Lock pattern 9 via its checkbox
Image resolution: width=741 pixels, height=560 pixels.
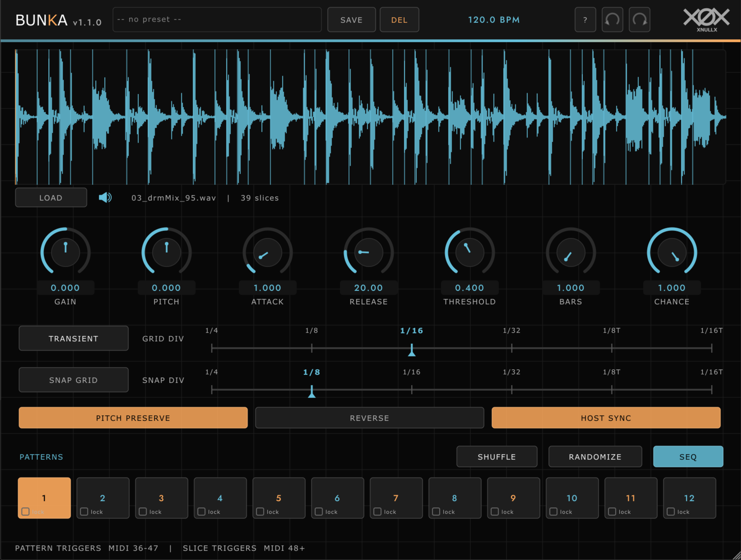(x=494, y=512)
